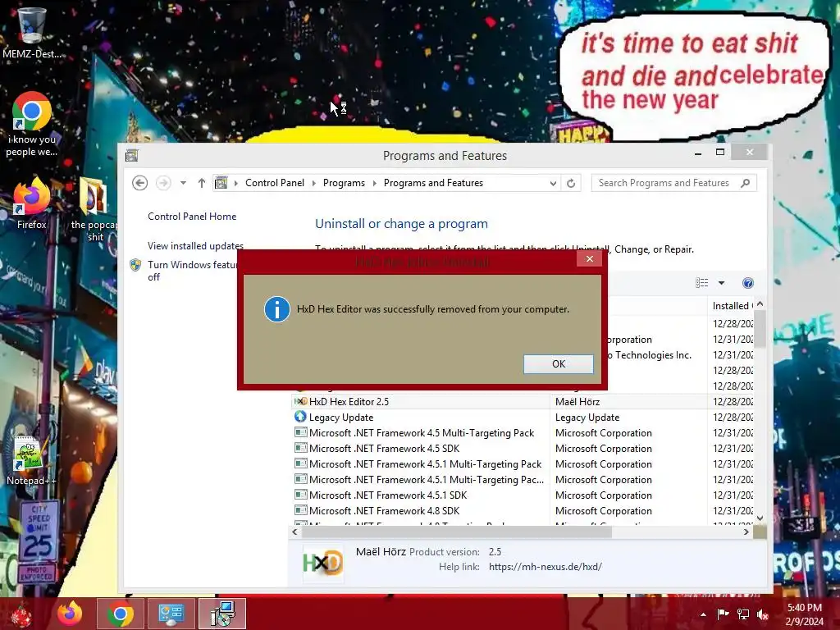Close the HxD uninstall message dialog
This screenshot has height=630, width=840.
(589, 258)
